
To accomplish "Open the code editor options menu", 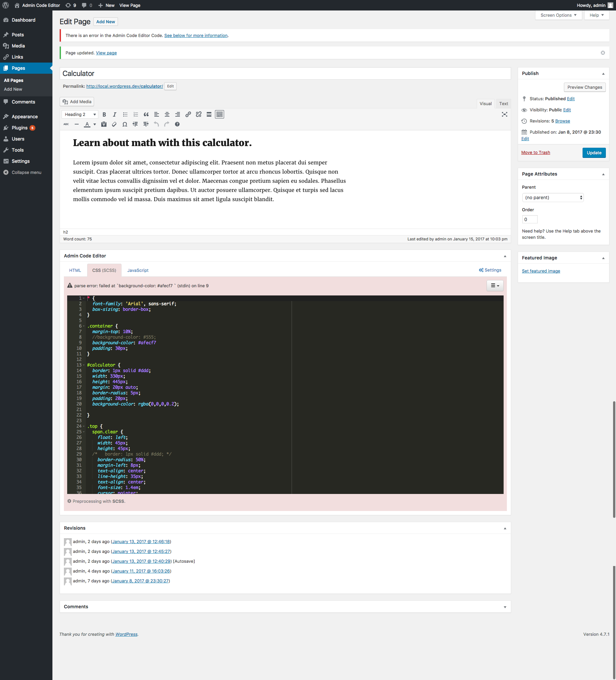I will [x=494, y=285].
